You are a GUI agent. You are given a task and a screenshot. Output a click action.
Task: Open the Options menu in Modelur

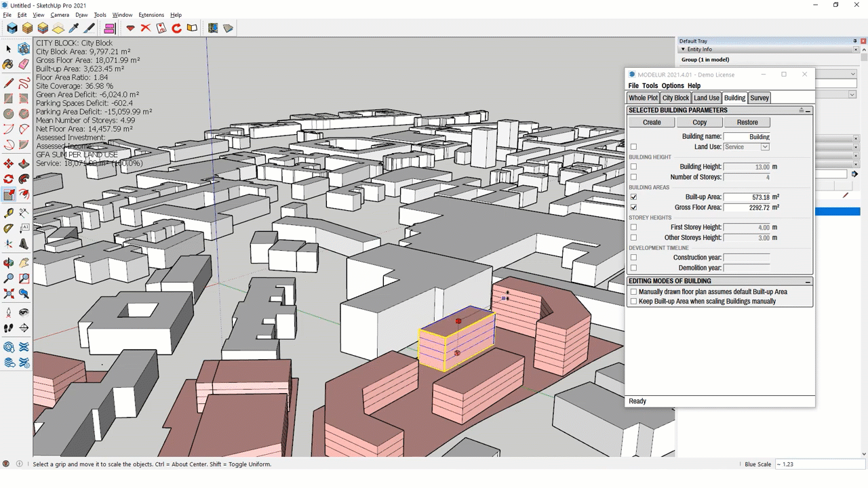pyautogui.click(x=672, y=85)
